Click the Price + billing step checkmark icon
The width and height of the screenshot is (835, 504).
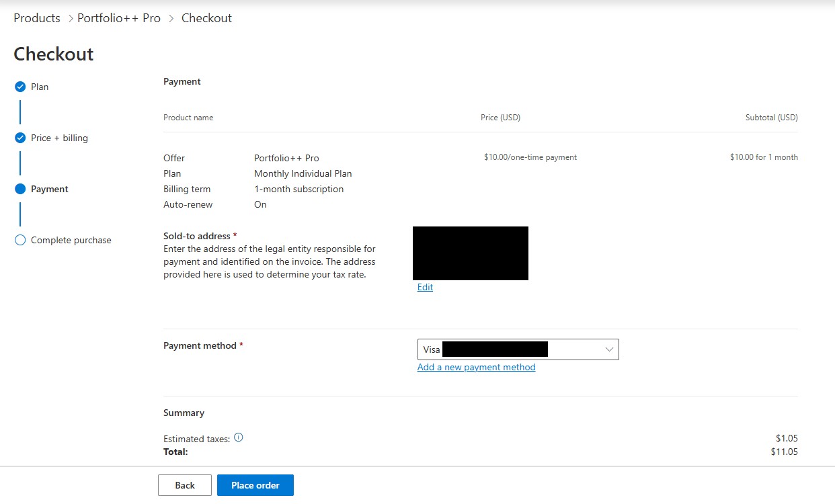(x=20, y=138)
